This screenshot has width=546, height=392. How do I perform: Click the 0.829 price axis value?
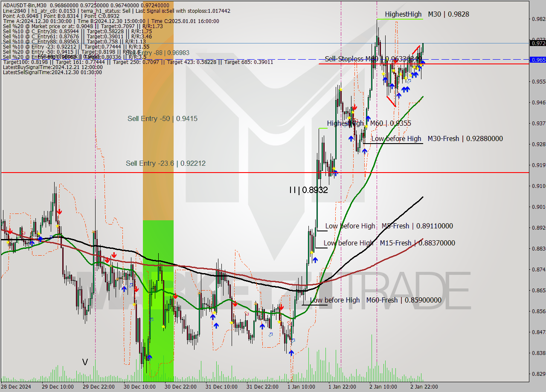click(x=538, y=374)
